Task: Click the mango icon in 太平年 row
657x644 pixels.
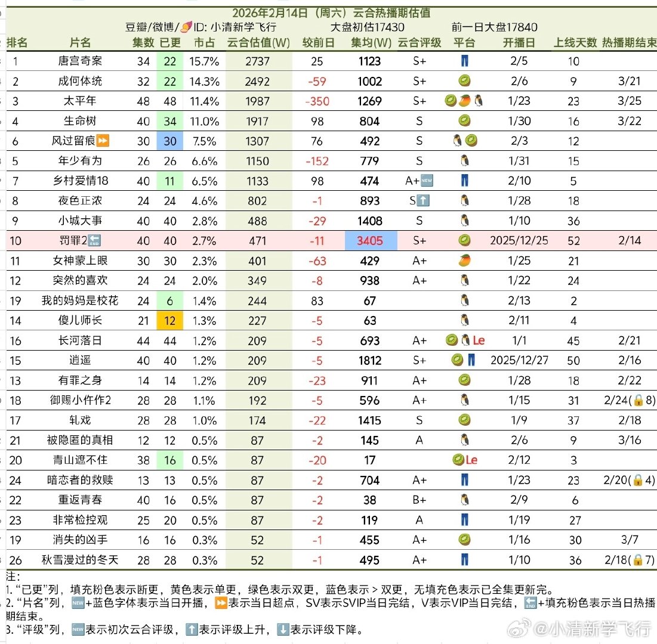Action: (465, 101)
